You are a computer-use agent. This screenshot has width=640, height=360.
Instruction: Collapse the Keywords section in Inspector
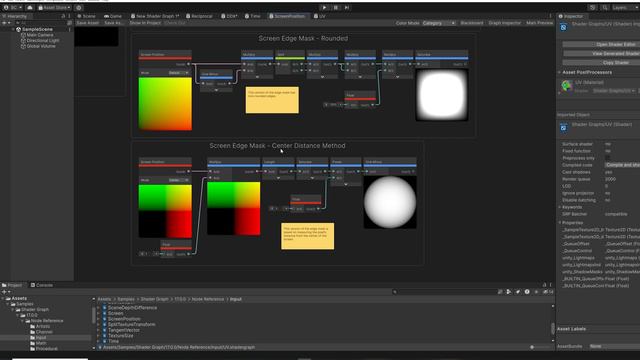[560, 207]
